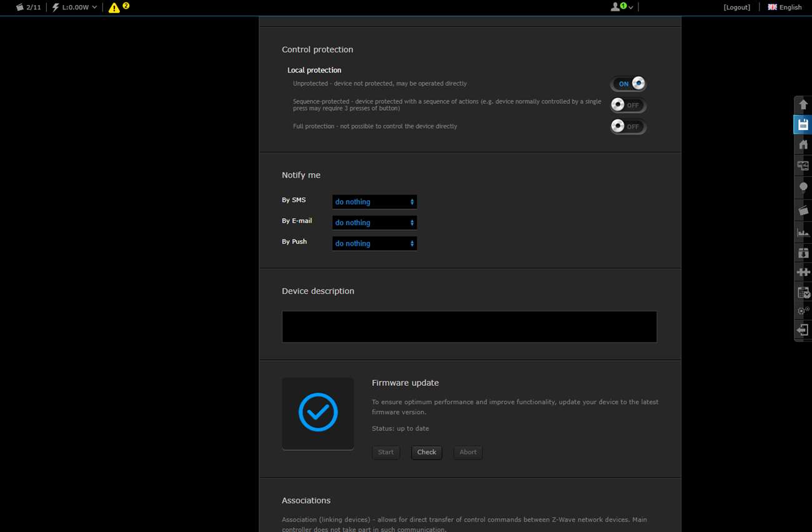Click the blue floppy disk save icon
The image size is (812, 532).
coord(803,124)
